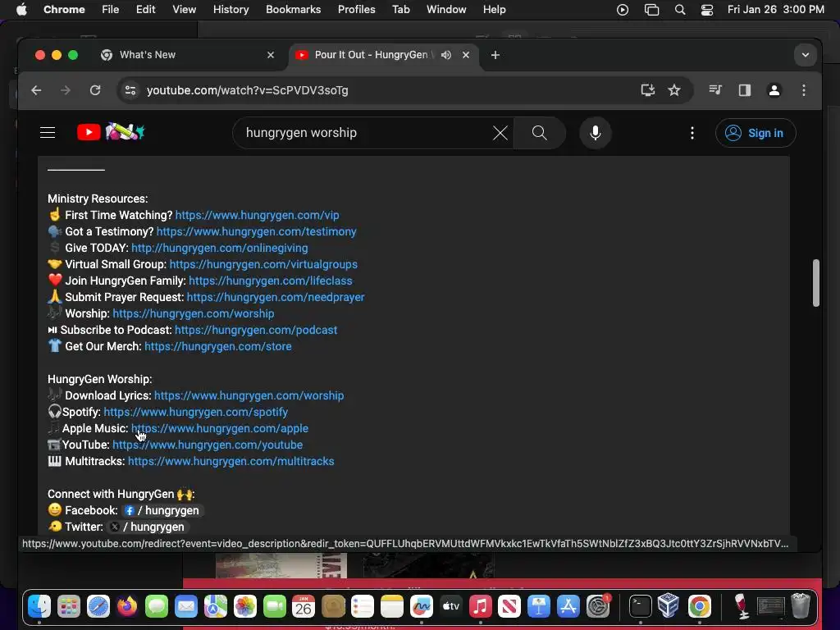The width and height of the screenshot is (840, 630).
Task: Open the History menu
Action: tap(231, 10)
